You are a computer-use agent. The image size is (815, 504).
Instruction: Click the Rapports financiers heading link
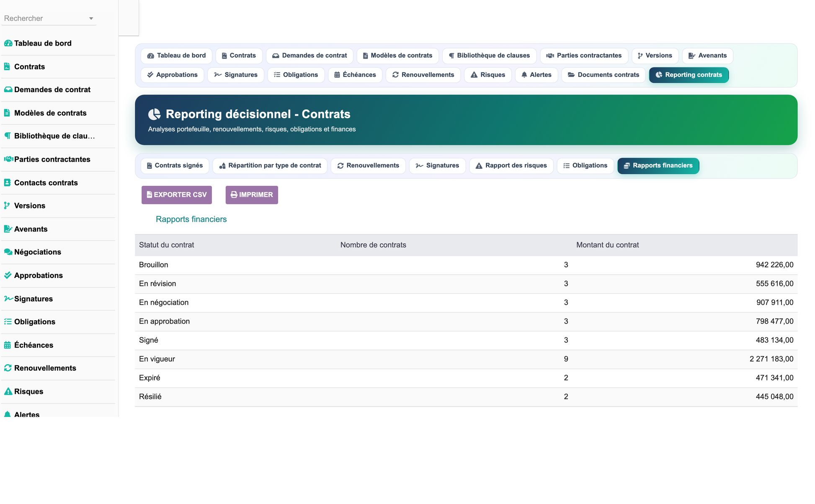191,219
